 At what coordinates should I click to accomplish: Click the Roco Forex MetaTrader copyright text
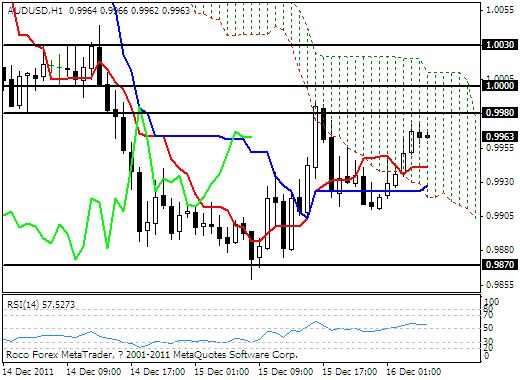(152, 354)
